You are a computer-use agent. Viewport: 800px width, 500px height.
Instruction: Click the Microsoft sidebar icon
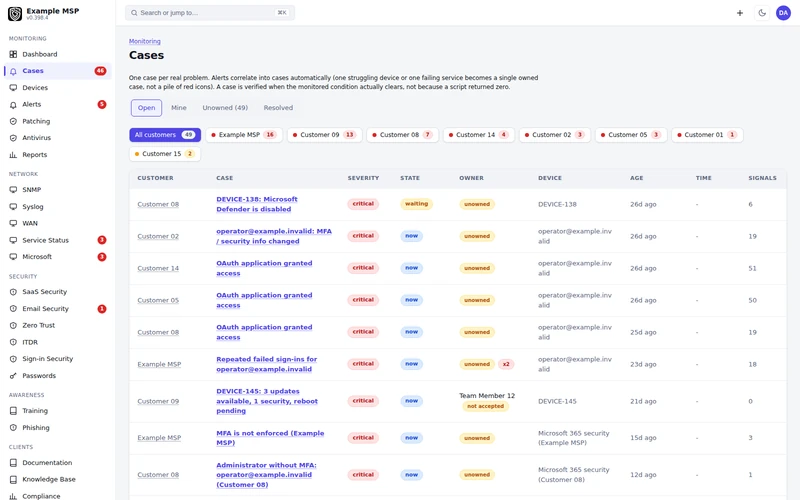tap(13, 257)
